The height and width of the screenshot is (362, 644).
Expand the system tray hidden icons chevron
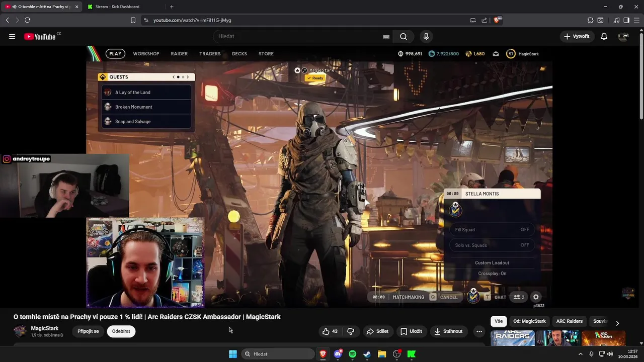[581, 354]
